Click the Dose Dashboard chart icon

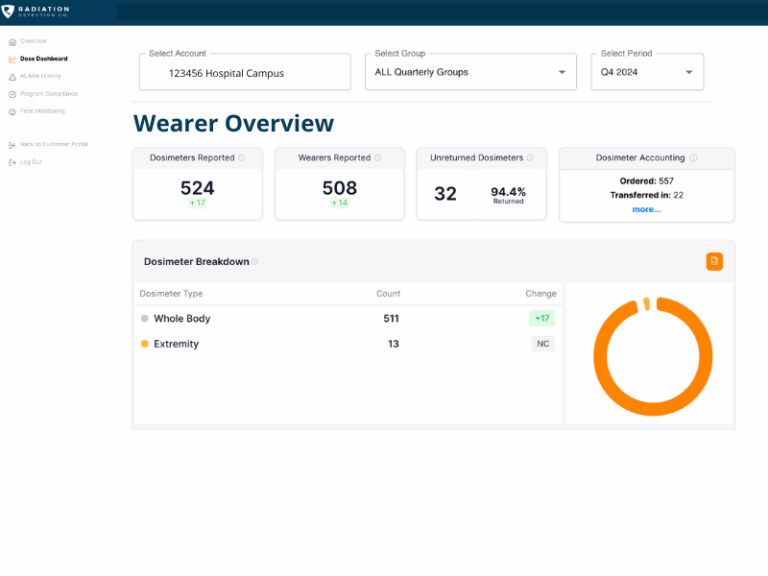pos(12,59)
